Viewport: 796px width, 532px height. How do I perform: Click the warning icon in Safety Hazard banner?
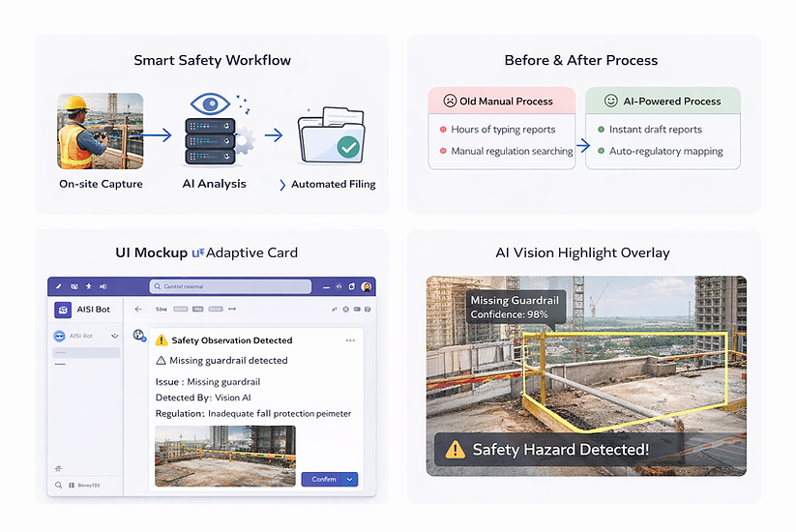(x=455, y=449)
